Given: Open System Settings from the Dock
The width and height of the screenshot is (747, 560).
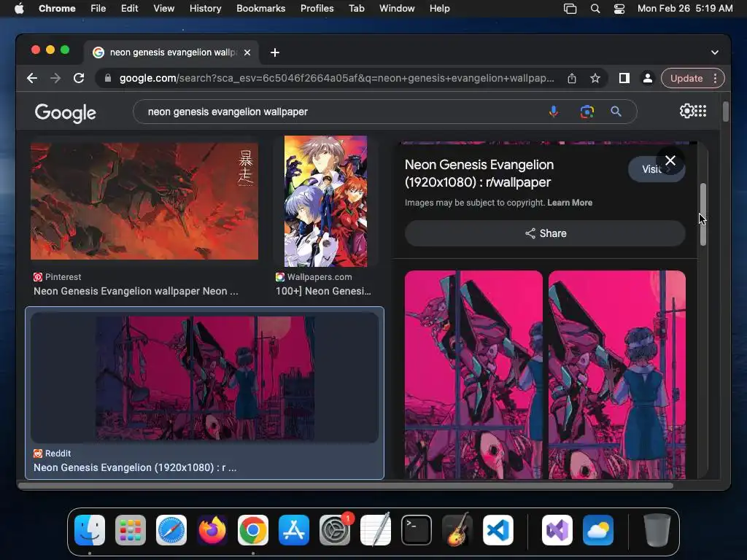Looking at the screenshot, I should [x=334, y=530].
